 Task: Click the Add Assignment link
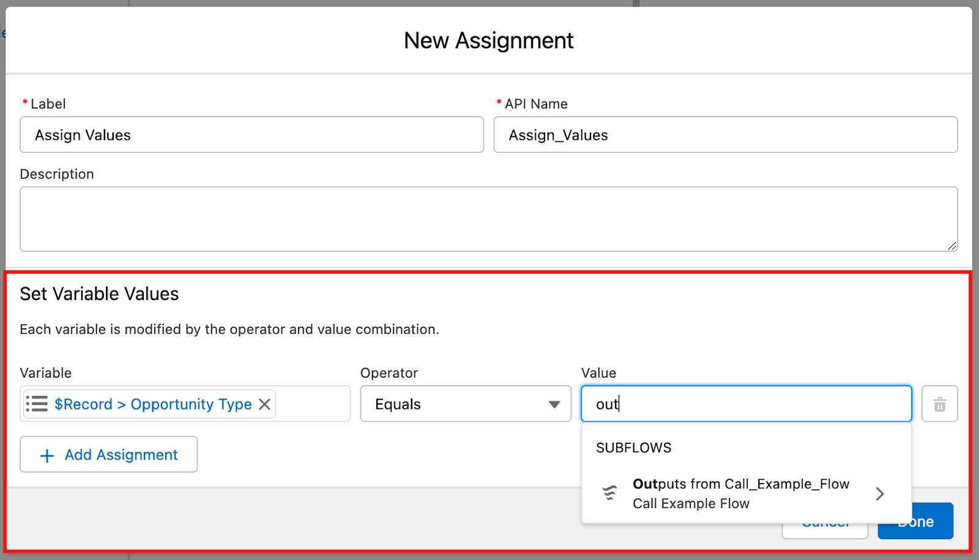(121, 455)
